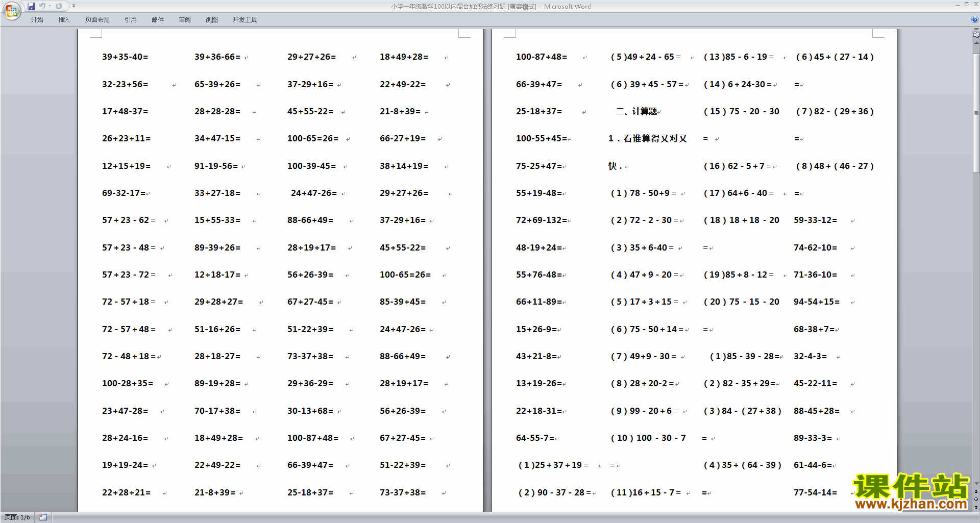This screenshot has height=523, width=980.
Task: Click the problem 64-55-7=
Action: [535, 438]
